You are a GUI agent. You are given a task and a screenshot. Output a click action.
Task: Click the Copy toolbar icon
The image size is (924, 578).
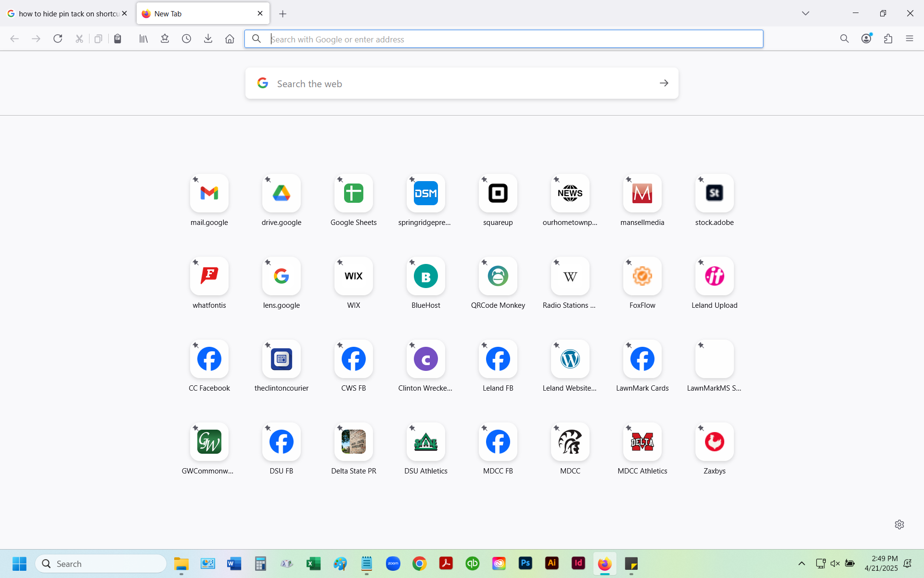(x=98, y=39)
